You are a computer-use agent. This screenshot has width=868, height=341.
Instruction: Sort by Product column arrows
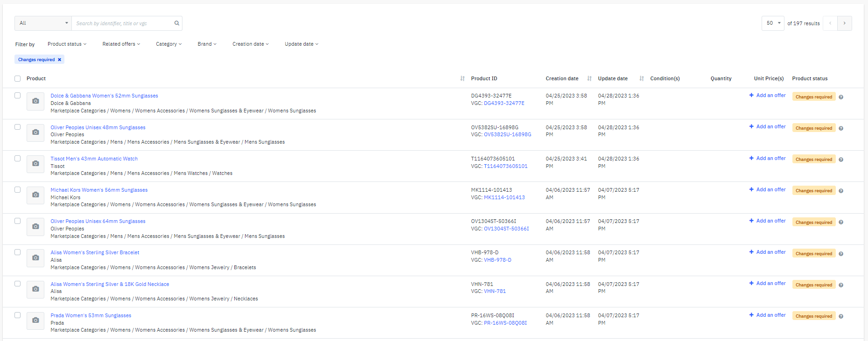click(x=462, y=78)
